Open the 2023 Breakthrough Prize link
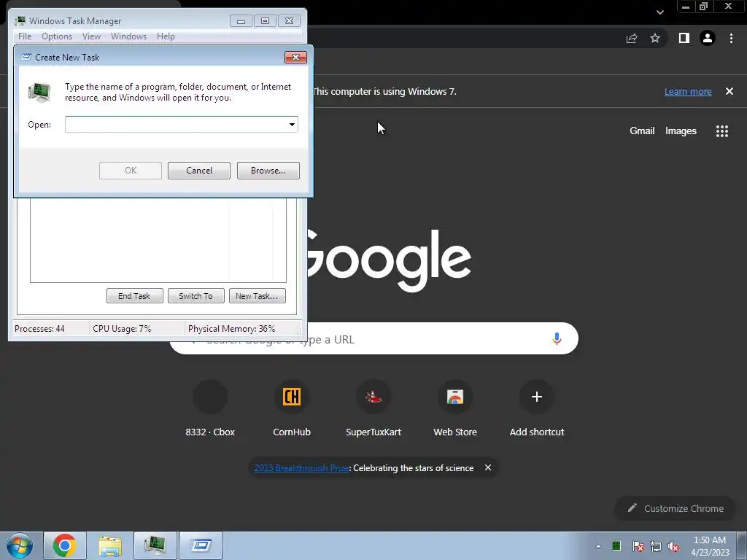 pyautogui.click(x=301, y=468)
